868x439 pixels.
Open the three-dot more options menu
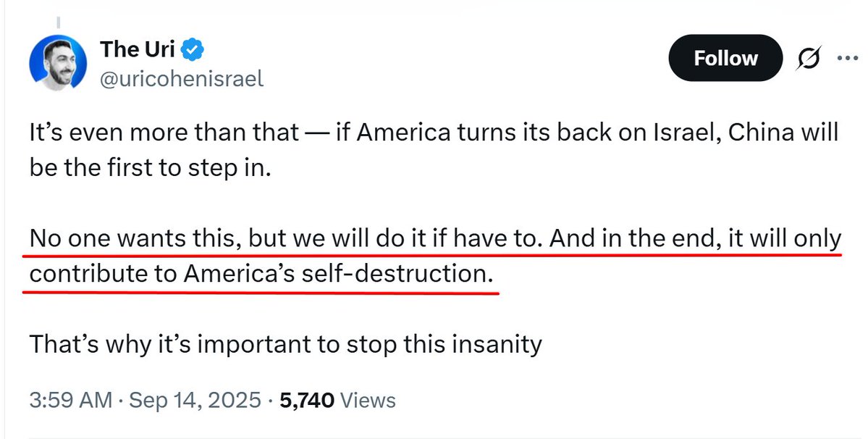click(846, 59)
